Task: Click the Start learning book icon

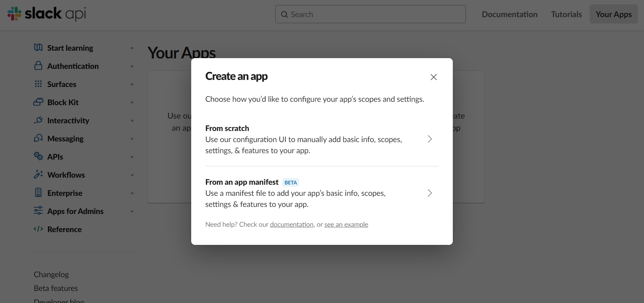Action: (x=38, y=47)
